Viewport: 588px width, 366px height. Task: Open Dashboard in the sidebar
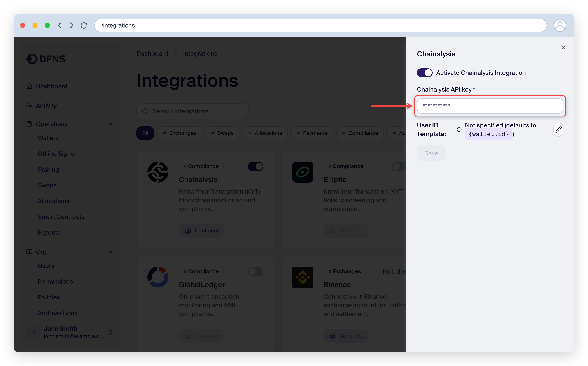(x=52, y=86)
